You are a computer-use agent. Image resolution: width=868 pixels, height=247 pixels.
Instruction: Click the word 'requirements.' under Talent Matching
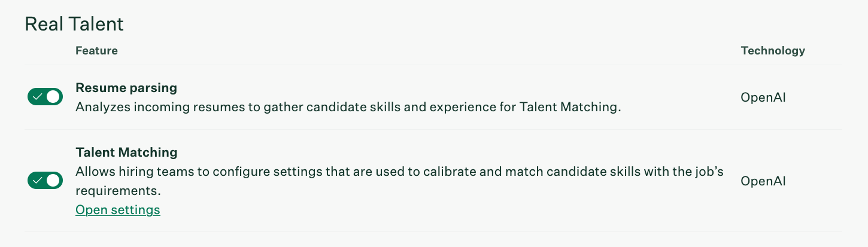point(119,191)
